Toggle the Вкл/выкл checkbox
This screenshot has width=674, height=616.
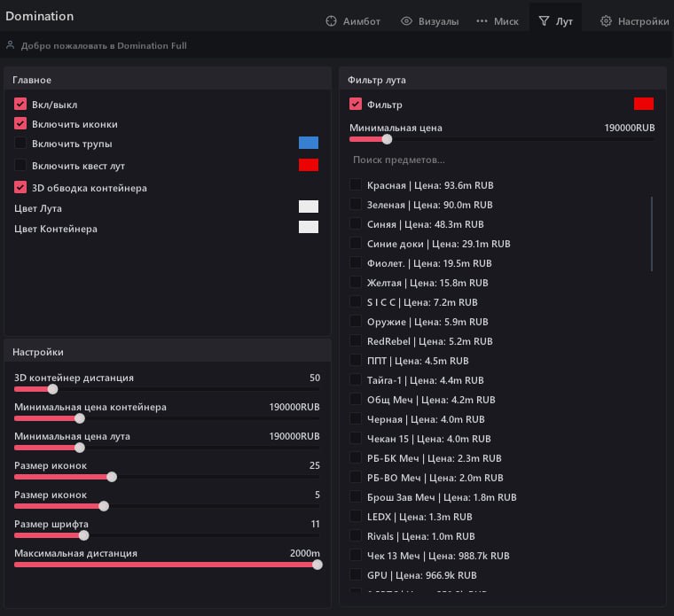point(21,105)
